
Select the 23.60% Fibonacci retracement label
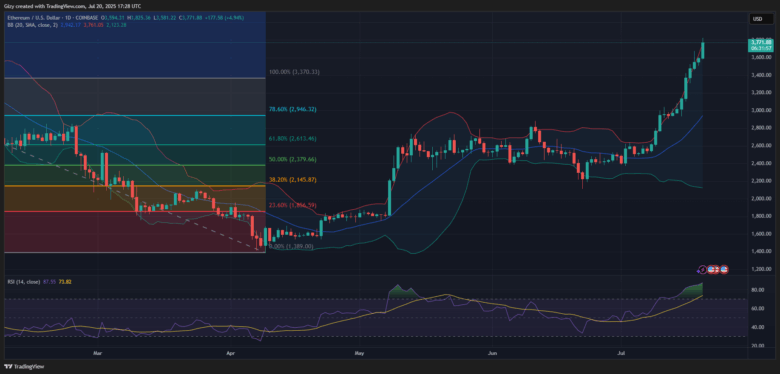pos(293,204)
